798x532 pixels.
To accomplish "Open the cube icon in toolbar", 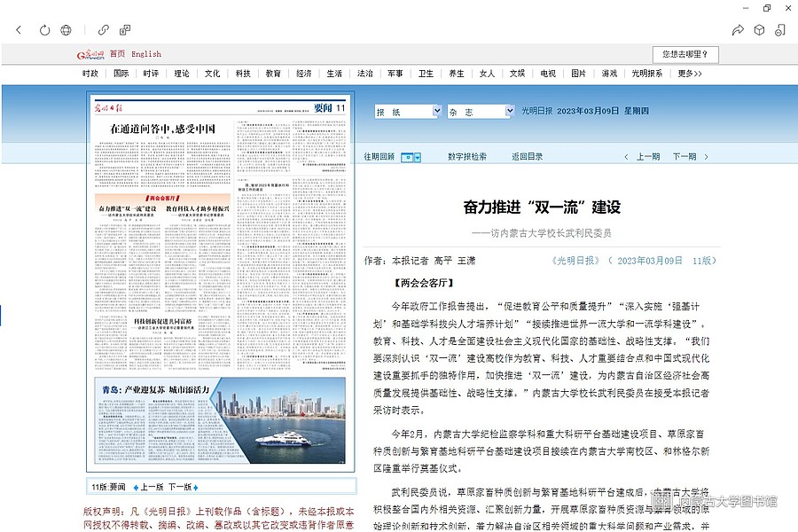I will [x=759, y=30].
